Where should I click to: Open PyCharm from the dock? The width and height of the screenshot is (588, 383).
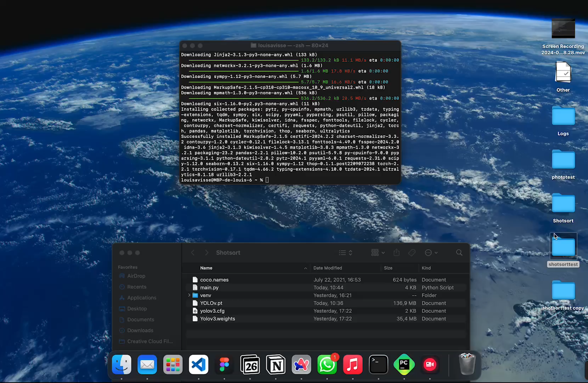pyautogui.click(x=404, y=365)
